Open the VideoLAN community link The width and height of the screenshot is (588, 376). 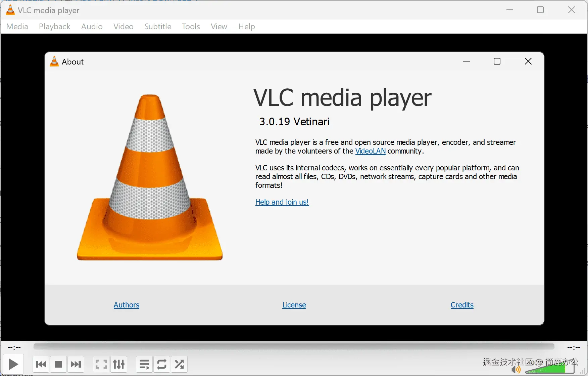pyautogui.click(x=370, y=151)
